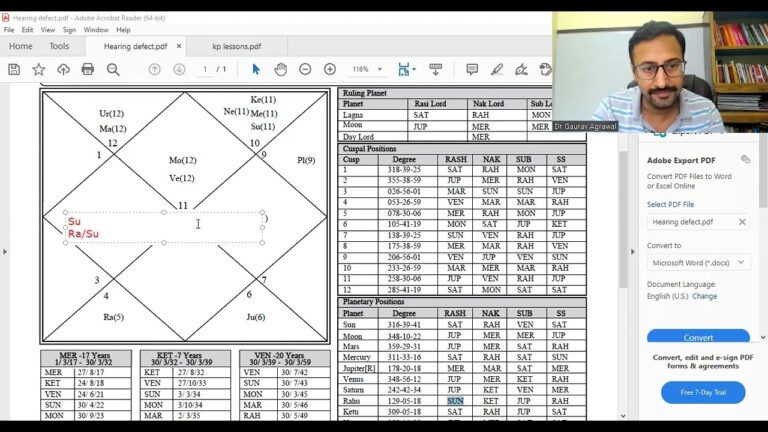Viewport: 768px width, 432px height.
Task: Click the Select PDF File link
Action: tap(670, 205)
